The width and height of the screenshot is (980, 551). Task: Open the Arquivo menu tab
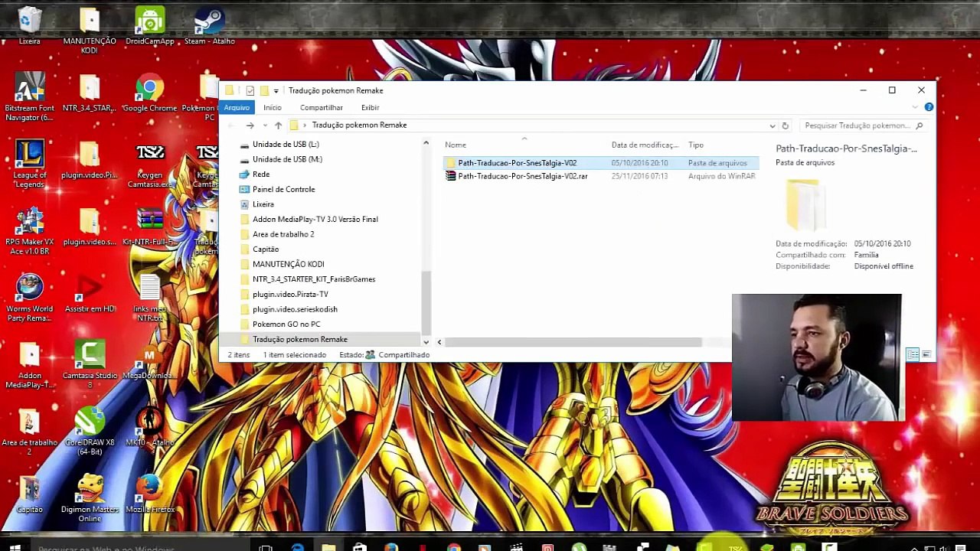237,108
